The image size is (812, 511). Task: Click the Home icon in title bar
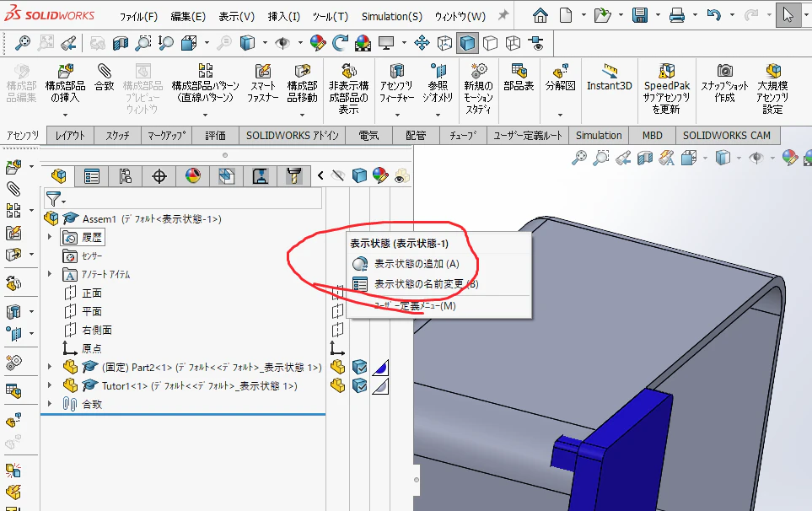[540, 15]
